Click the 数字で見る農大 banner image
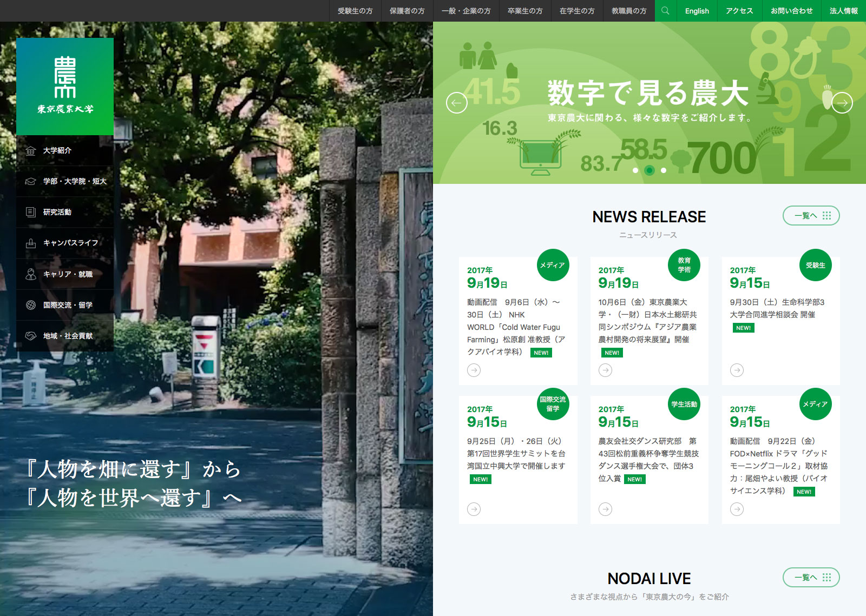Screen dimensions: 866x616 [x=648, y=100]
